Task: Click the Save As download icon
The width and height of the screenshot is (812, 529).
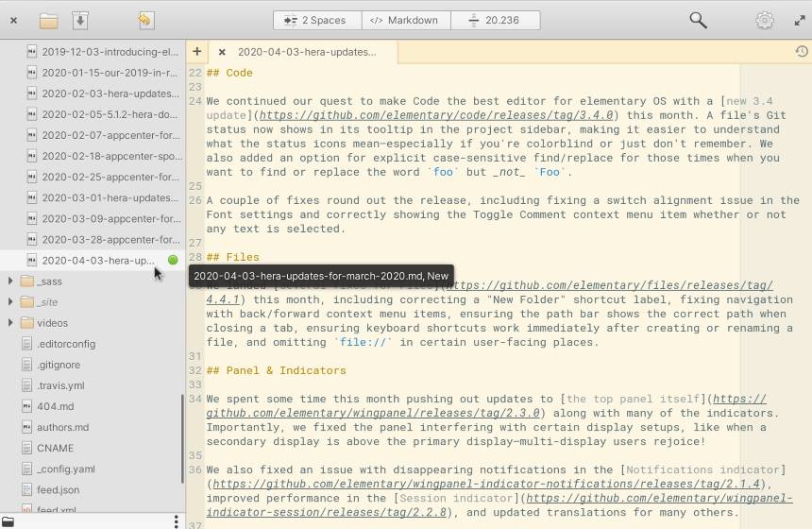Action: tap(80, 20)
